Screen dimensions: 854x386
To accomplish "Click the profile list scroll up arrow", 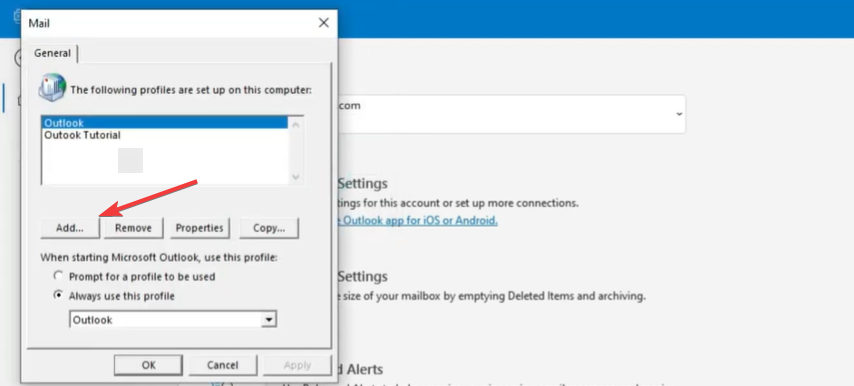I will click(x=296, y=125).
